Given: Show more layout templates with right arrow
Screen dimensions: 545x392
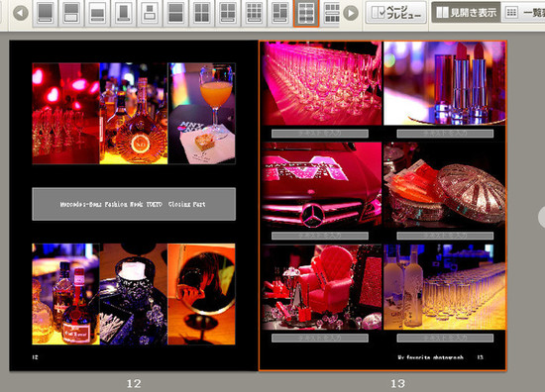Looking at the screenshot, I should click(351, 13).
